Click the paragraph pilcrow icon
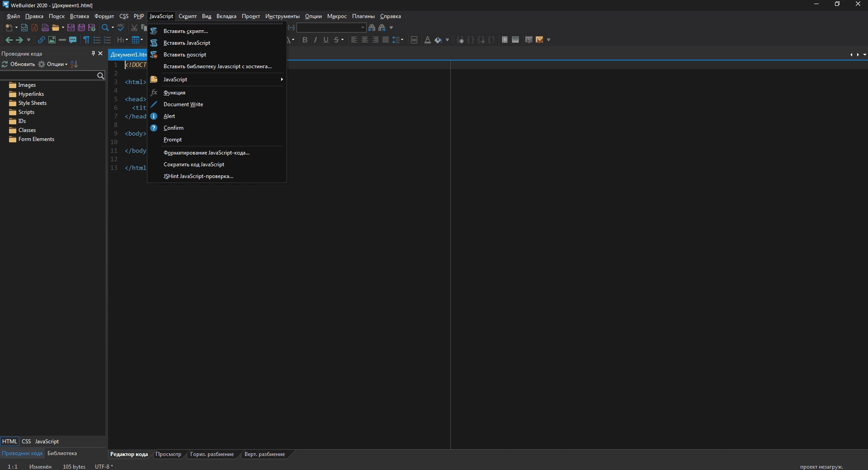Screen dimensions: 868x470 click(x=86, y=40)
